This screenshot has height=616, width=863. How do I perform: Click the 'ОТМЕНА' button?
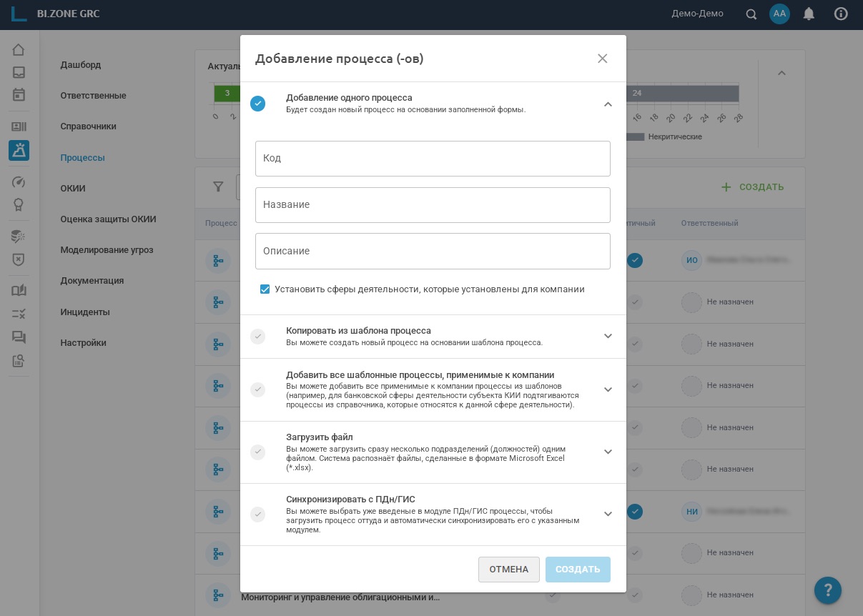pyautogui.click(x=508, y=570)
